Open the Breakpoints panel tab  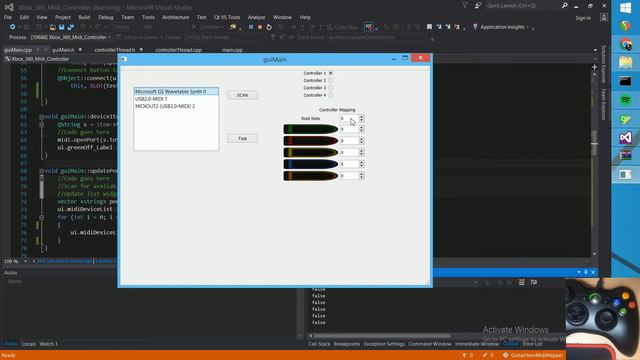(347, 344)
